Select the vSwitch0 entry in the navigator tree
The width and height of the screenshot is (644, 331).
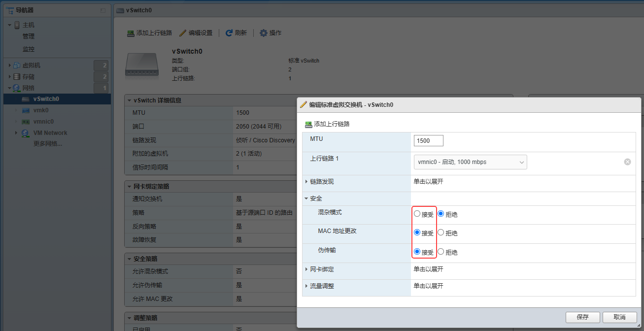57,99
